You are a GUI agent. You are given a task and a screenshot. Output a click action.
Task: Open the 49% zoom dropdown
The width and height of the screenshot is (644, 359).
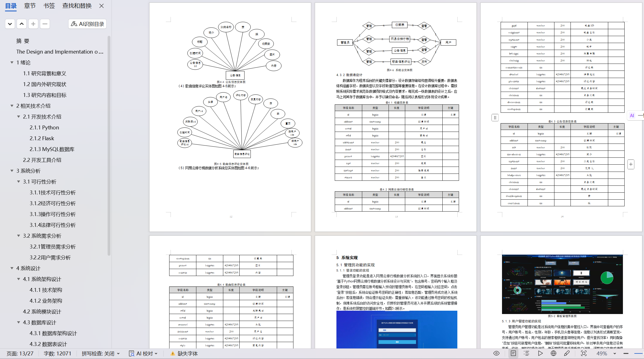coord(615,353)
